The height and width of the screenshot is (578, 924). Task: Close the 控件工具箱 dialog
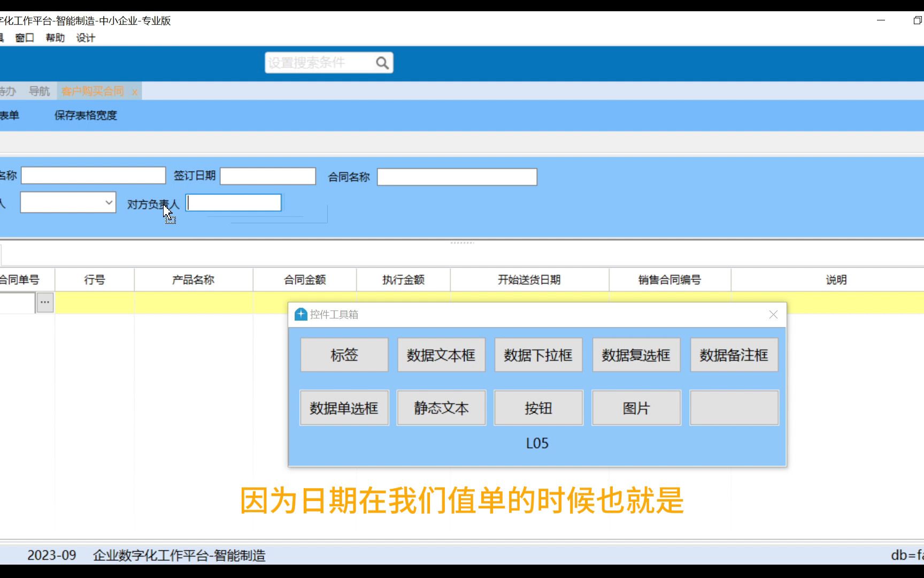(773, 315)
